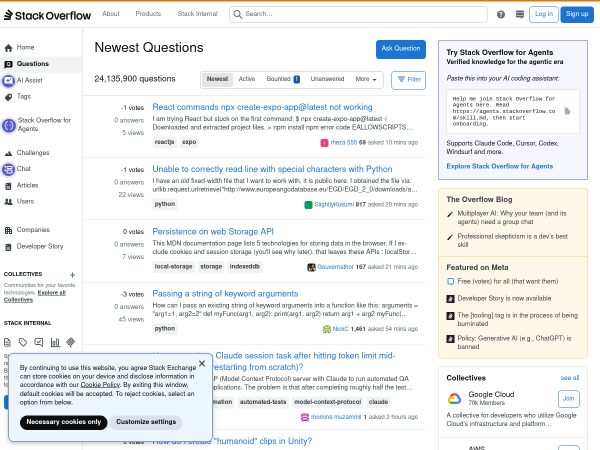This screenshot has height=450, width=600.
Task: Open Persistence on web Storage API question
Action: click(x=213, y=232)
